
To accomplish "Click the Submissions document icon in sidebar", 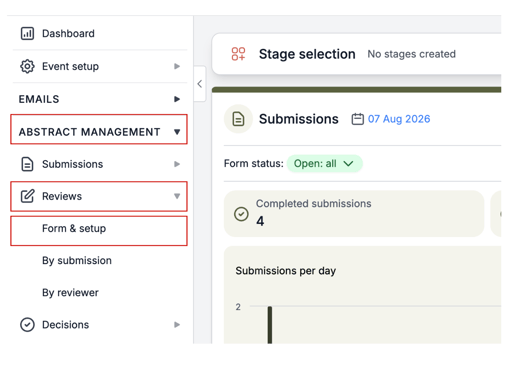I will click(27, 164).
